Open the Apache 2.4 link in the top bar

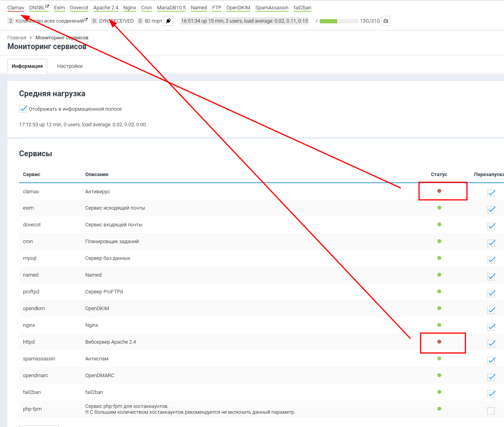click(x=106, y=8)
